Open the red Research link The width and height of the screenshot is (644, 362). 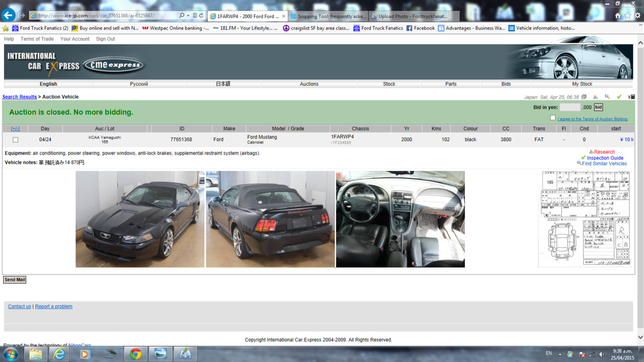pyautogui.click(x=604, y=152)
